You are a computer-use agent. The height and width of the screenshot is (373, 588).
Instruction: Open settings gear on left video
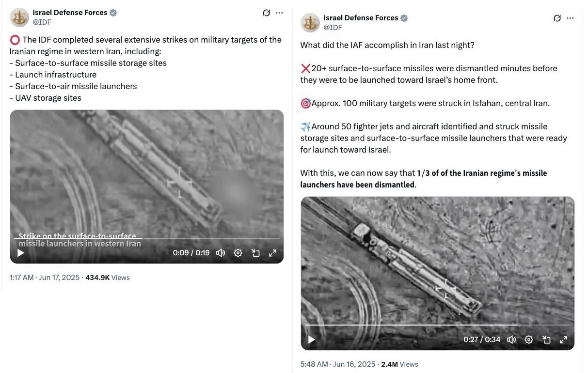238,253
